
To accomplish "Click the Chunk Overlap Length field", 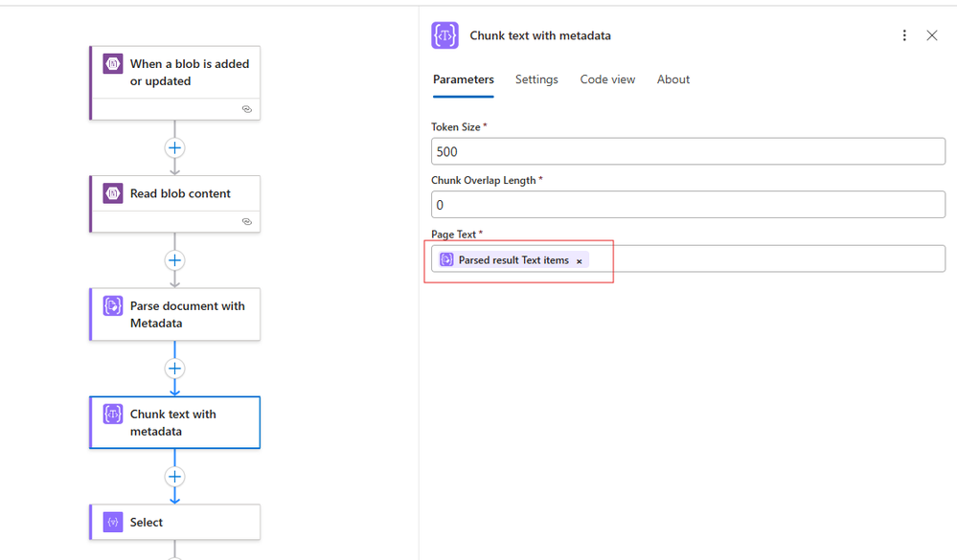I will point(688,205).
